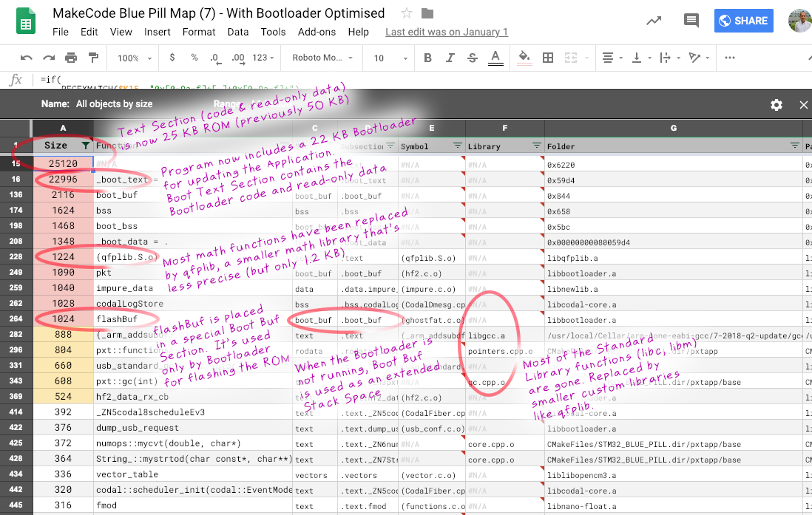Open the Last edit was on January link
This screenshot has height=515, width=812.
[x=447, y=32]
